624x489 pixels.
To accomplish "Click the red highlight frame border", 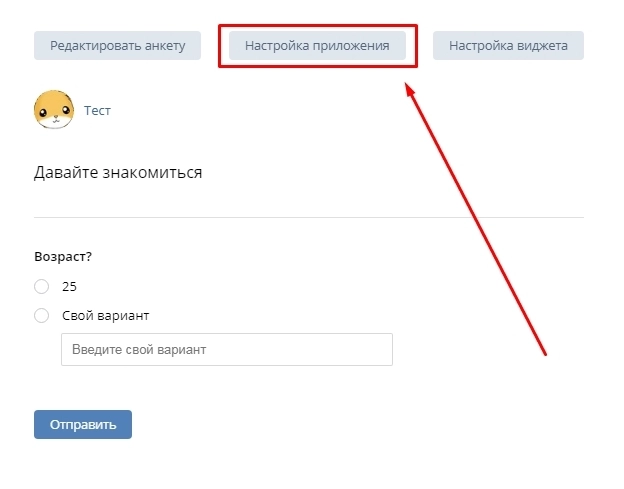I will (x=318, y=26).
